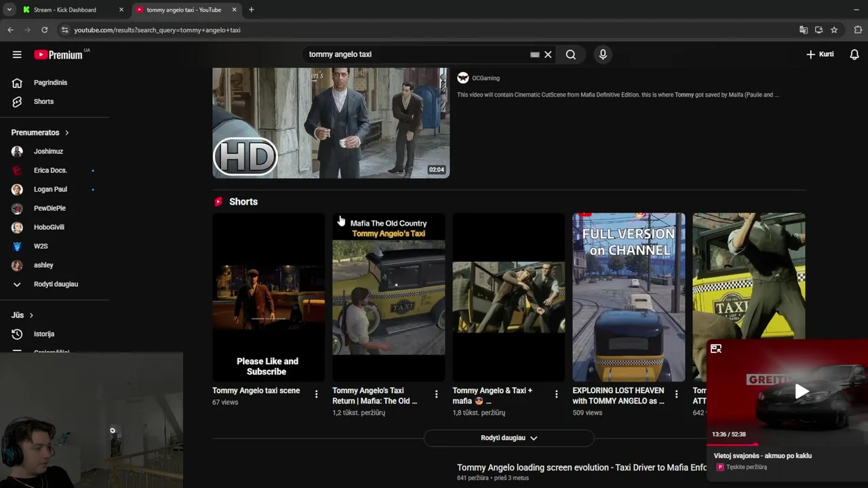Seek on the miniplayer red progress bar
The height and width of the screenshot is (488, 868).
click(x=787, y=445)
